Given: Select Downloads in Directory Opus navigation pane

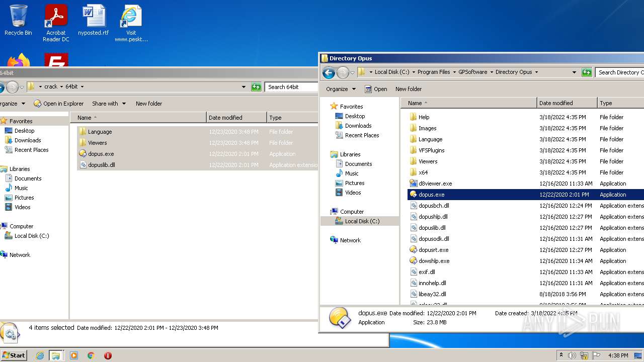Looking at the screenshot, I should point(358,126).
